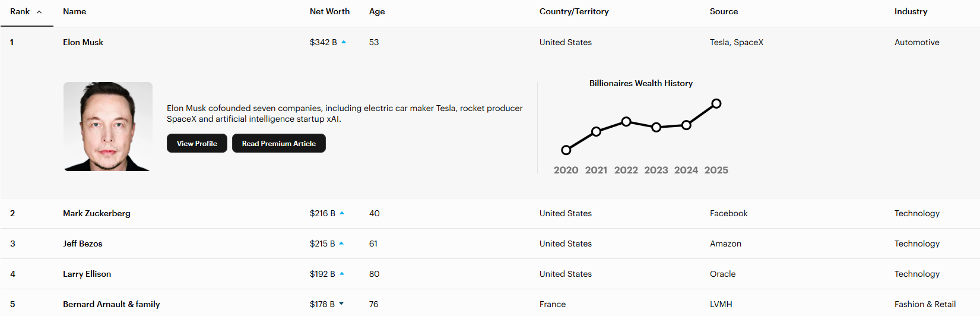Image resolution: width=980 pixels, height=316 pixels.
Task: Select the Country/Territory column header
Action: pos(573,12)
